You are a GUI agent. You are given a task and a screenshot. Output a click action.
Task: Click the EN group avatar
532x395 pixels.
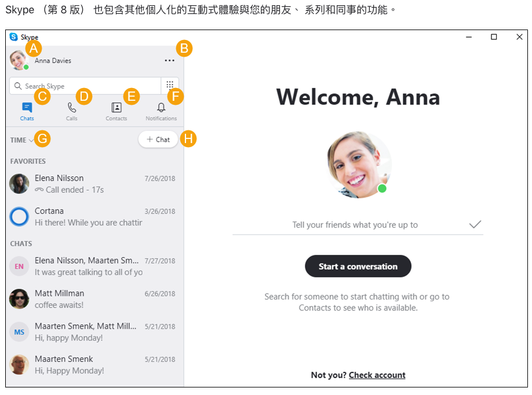[19, 266]
